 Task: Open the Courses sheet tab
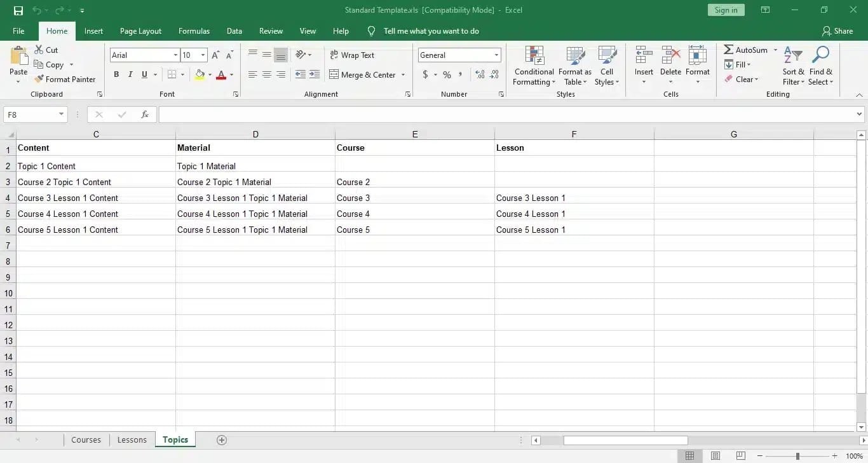[x=86, y=439]
